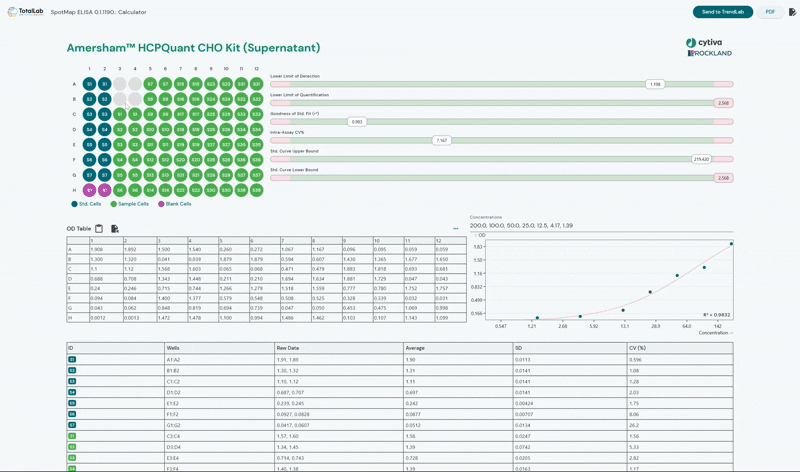This screenshot has width=800, height=472.
Task: Import OD Table data from file icon
Action: pos(115,229)
